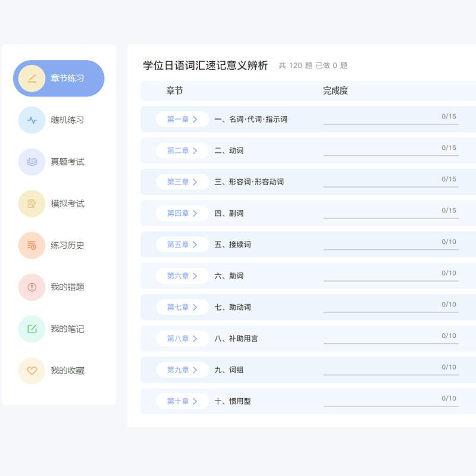476x476 pixels.
Task: Click the 0/15 count for 动词
Action: pos(449,148)
